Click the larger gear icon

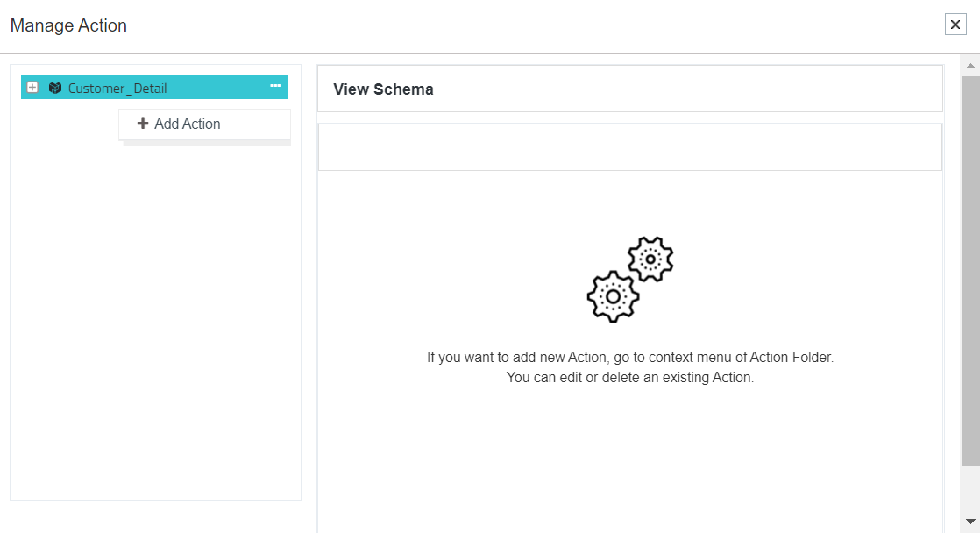[x=613, y=296]
